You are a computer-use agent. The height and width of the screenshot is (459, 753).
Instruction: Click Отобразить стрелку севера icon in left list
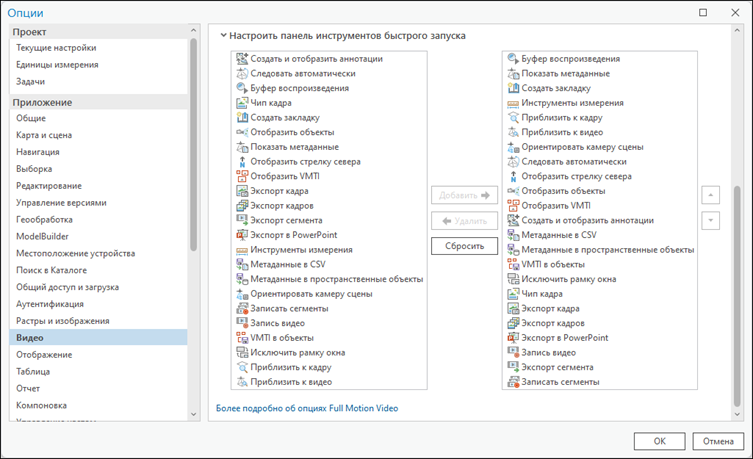tap(242, 162)
